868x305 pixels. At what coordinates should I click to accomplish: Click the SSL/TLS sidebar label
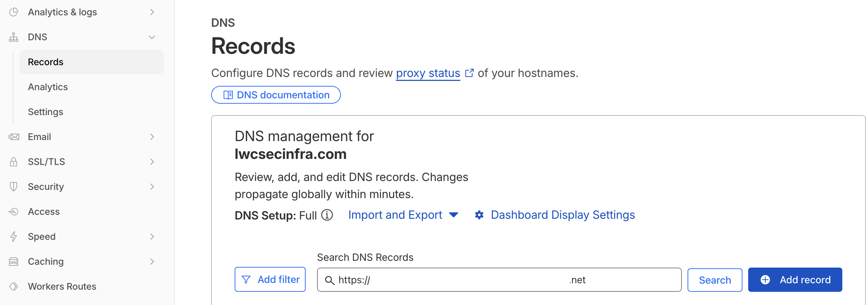pos(46,162)
